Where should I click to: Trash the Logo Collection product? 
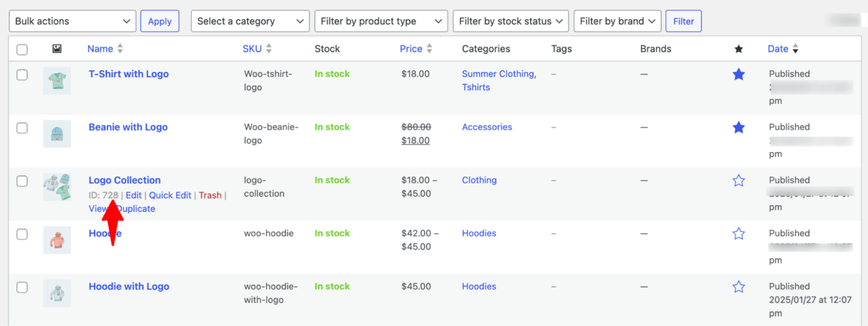[x=210, y=195]
